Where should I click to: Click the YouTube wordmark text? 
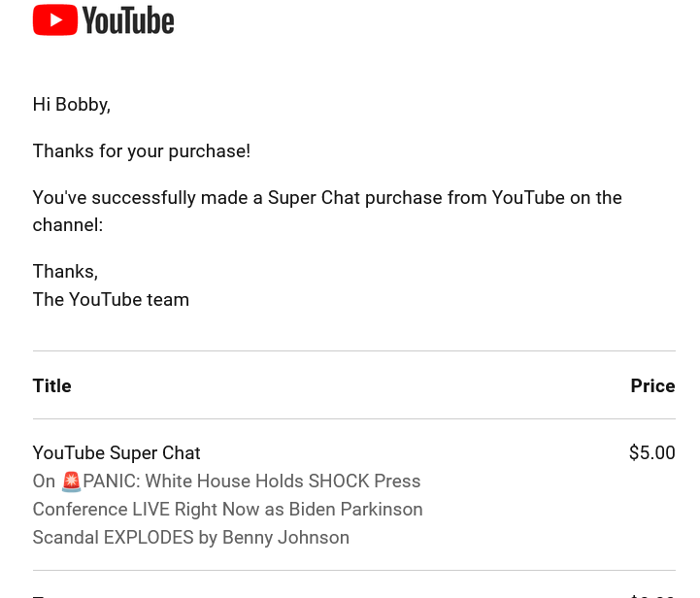pyautogui.click(x=128, y=19)
